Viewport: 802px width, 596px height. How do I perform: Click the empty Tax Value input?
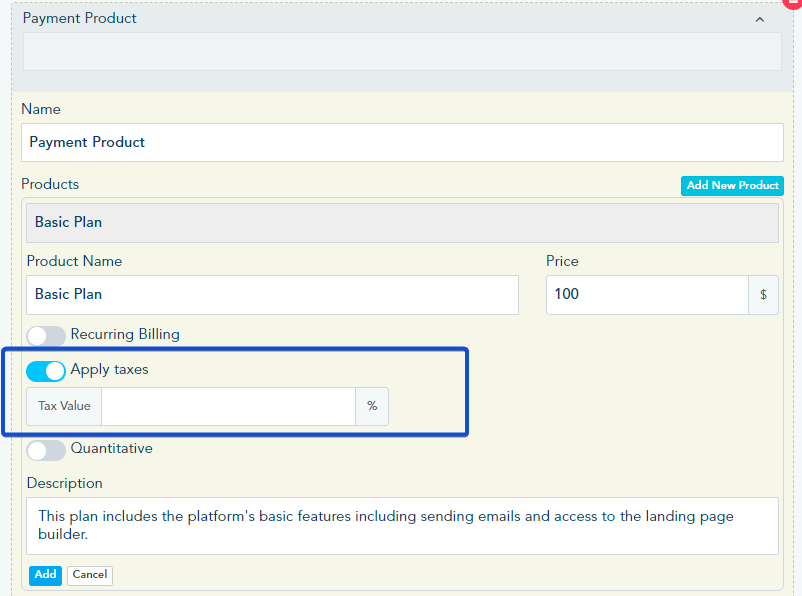pos(228,406)
